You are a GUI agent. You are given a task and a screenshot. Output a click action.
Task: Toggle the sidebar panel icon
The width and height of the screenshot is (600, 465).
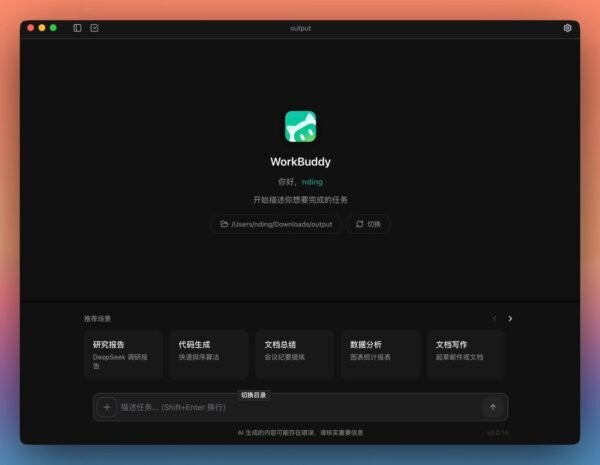(x=77, y=28)
